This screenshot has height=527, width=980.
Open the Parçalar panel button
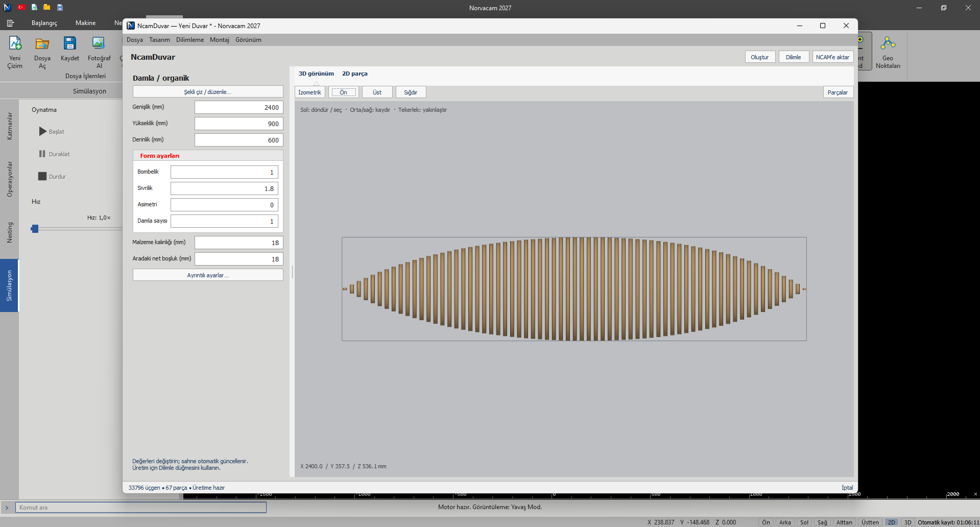(838, 92)
